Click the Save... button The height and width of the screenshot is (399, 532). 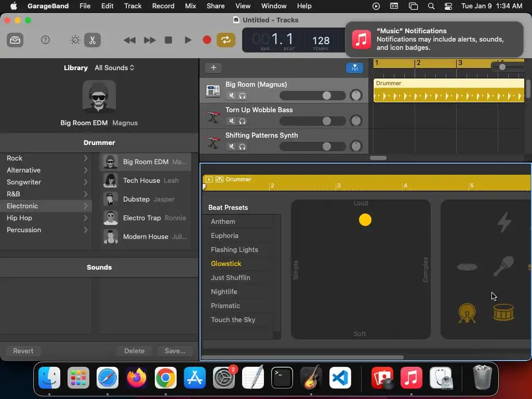[175, 351]
